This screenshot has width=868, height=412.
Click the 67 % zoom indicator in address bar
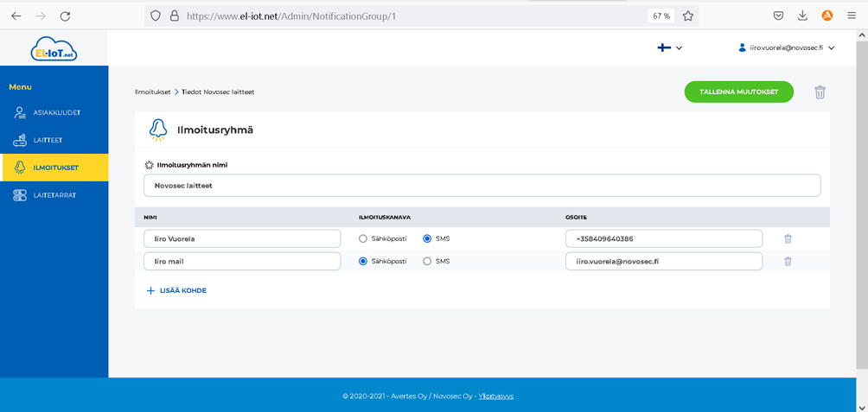pos(661,16)
